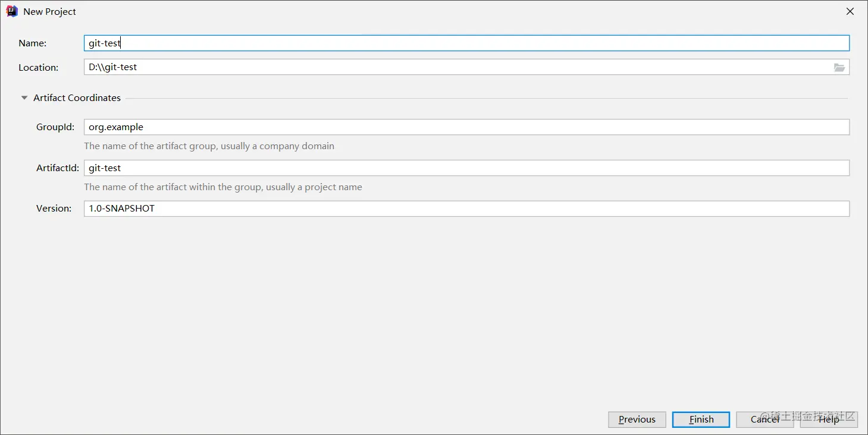The image size is (868, 435).
Task: Close the New Project window
Action: click(850, 11)
